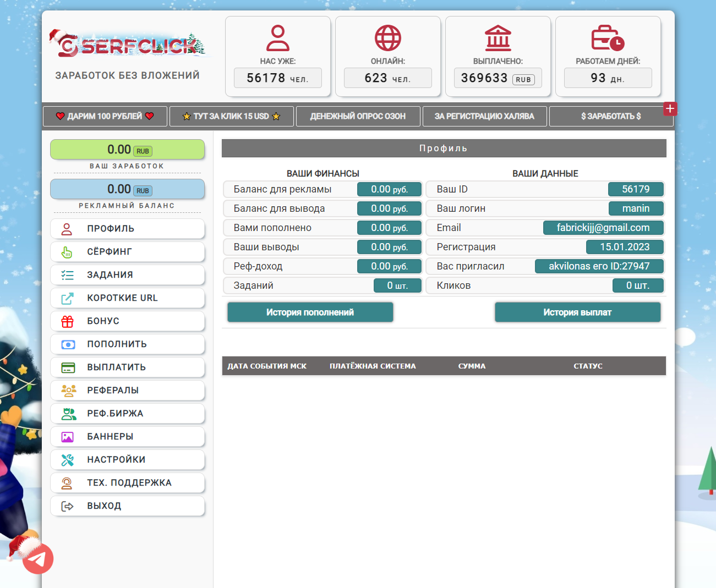This screenshot has width=716, height=588.
Task: Go to РЕФЕРАЛЫ section
Action: (x=128, y=391)
